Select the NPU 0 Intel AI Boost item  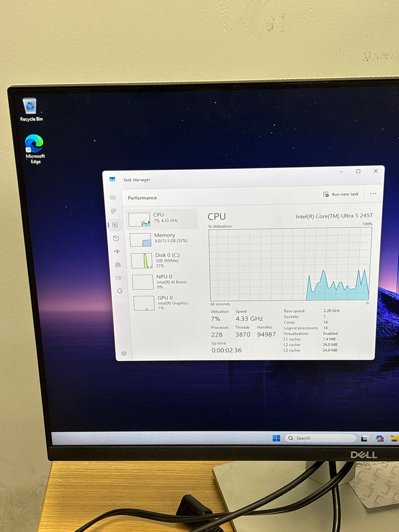pyautogui.click(x=165, y=282)
